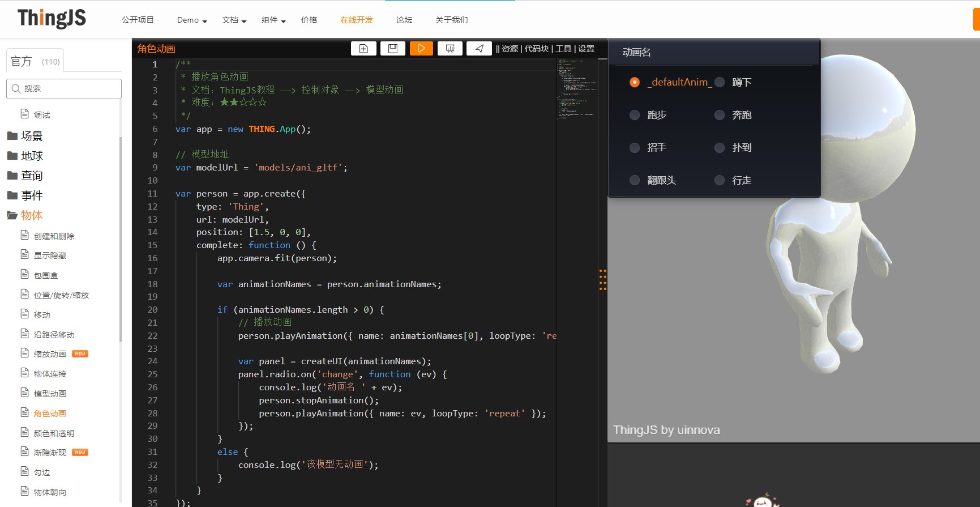Open the 模型动画 example
The height and width of the screenshot is (507, 980).
(50, 394)
